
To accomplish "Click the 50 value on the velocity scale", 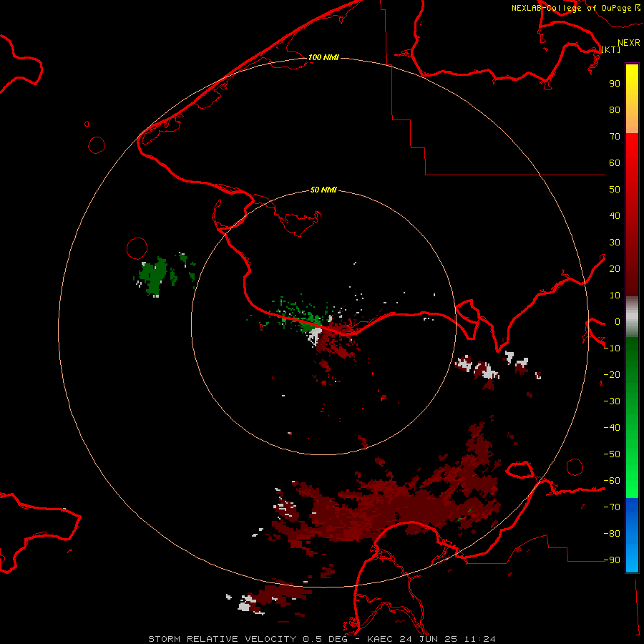I will [x=615, y=190].
